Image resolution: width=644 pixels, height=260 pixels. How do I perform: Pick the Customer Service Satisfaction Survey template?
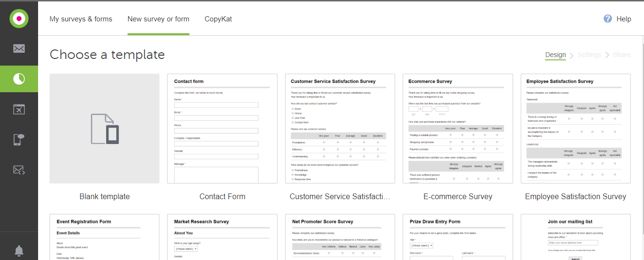click(340, 128)
